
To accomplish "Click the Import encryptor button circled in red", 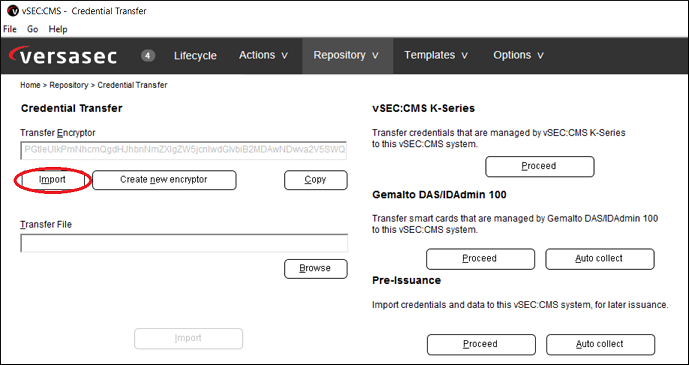I will [52, 180].
